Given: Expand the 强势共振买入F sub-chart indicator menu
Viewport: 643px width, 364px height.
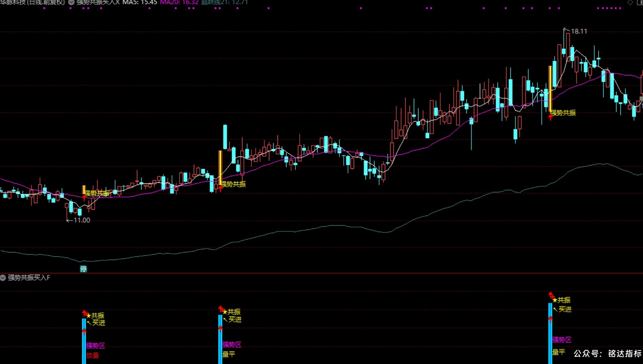Looking at the screenshot, I should 3,277.
